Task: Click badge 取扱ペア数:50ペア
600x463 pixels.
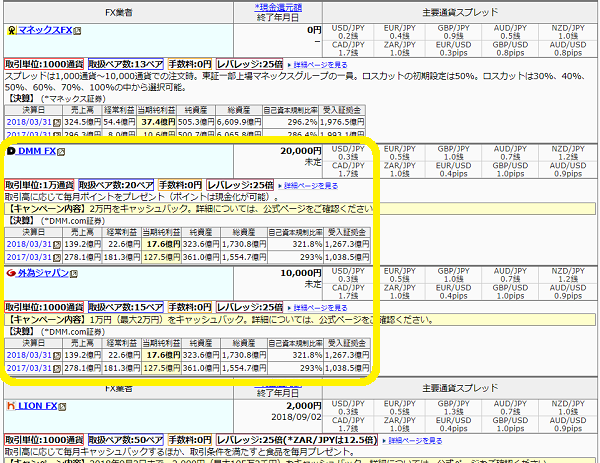Action: pyautogui.click(x=126, y=440)
